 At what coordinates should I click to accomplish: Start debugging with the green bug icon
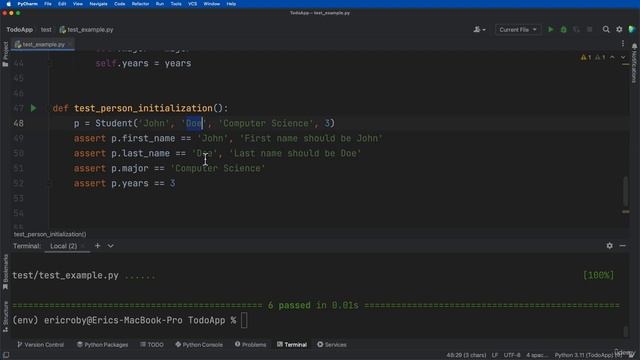click(x=564, y=29)
